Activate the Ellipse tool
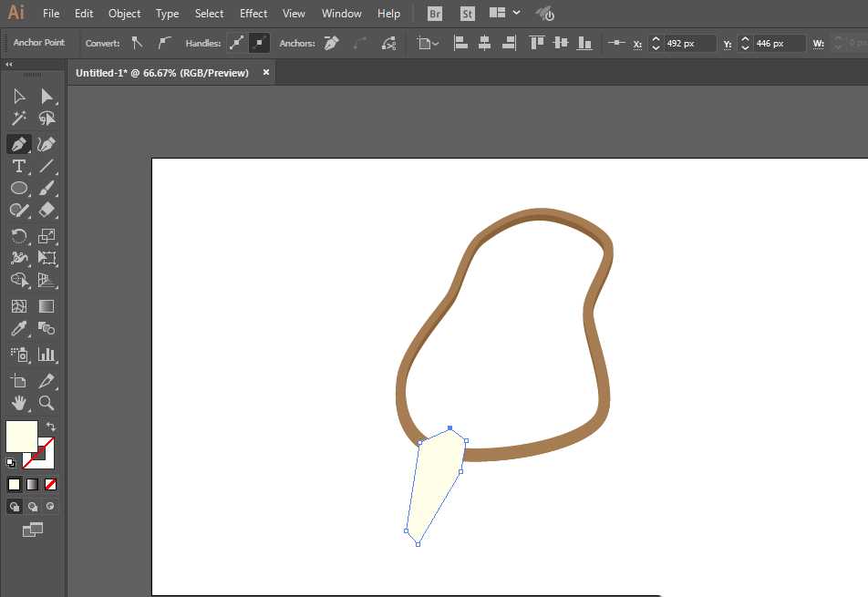868x597 pixels. 18,189
